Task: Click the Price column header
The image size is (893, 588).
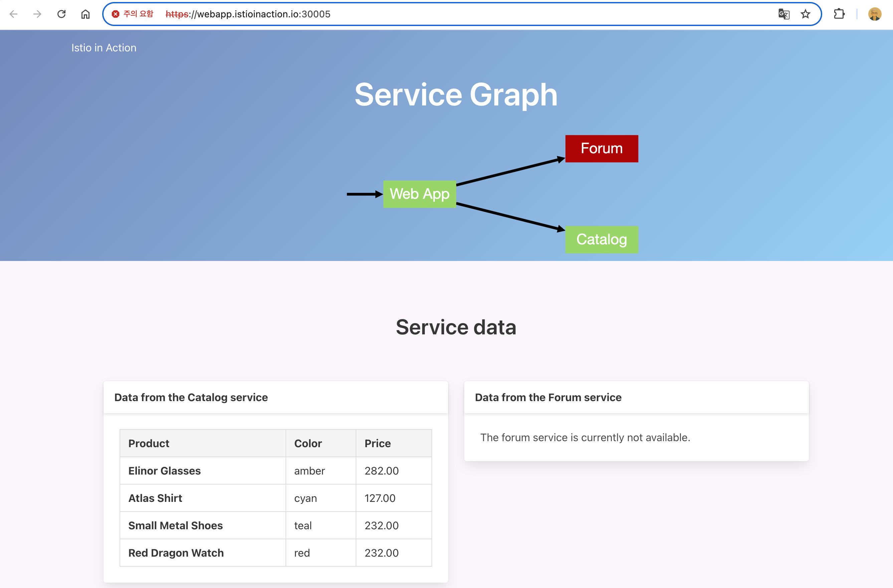Action: pos(377,443)
